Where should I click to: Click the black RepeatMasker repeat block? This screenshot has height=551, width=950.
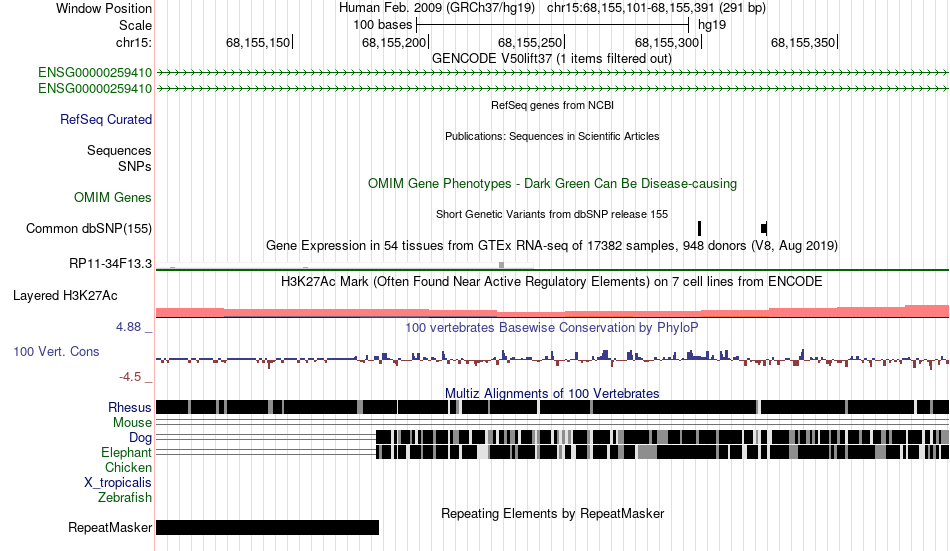click(267, 527)
